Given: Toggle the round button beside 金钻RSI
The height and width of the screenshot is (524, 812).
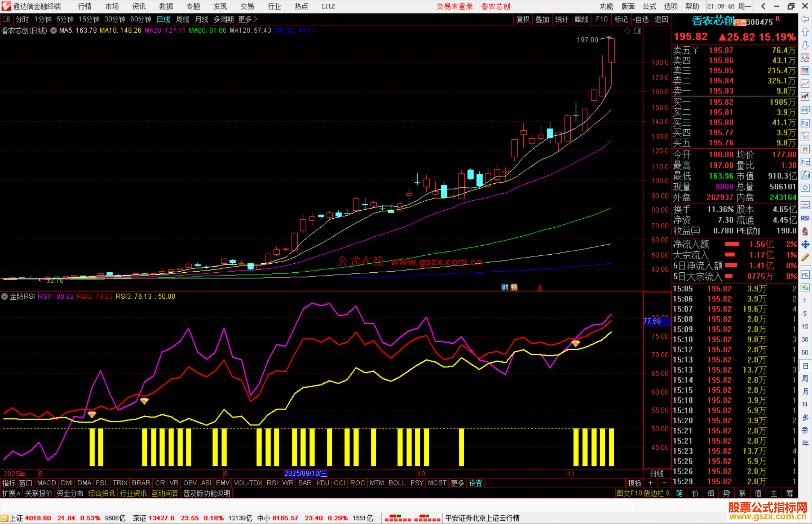Looking at the screenshot, I should click(5, 296).
